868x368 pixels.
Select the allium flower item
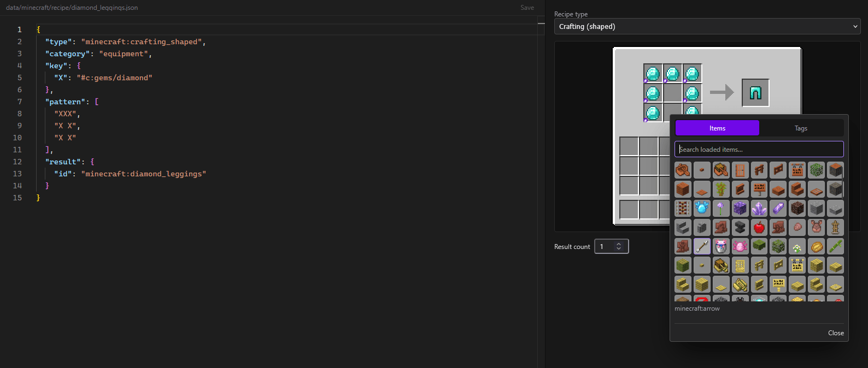[721, 208]
